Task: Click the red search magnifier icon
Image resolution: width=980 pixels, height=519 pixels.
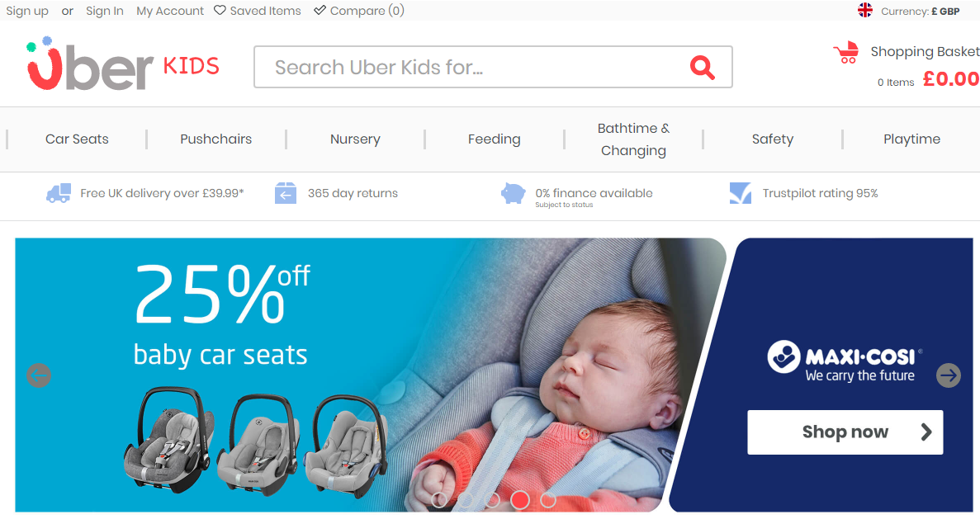Action: [702, 67]
